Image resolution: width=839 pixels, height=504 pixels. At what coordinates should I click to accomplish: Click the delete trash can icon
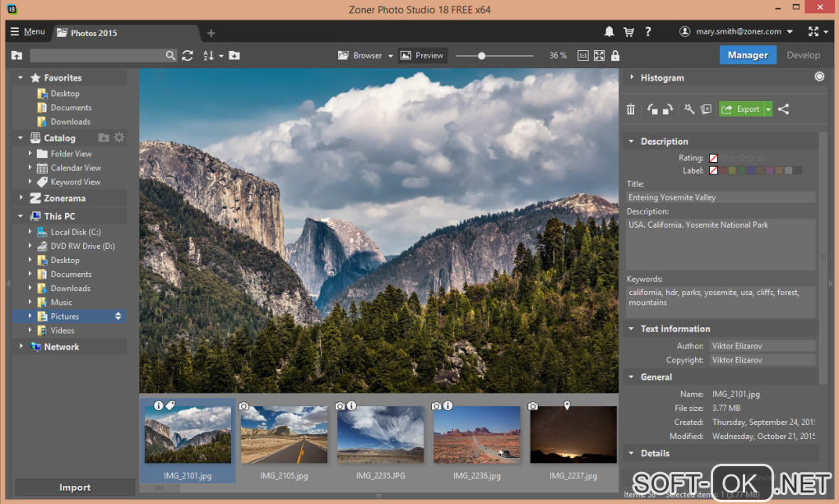[x=631, y=109]
